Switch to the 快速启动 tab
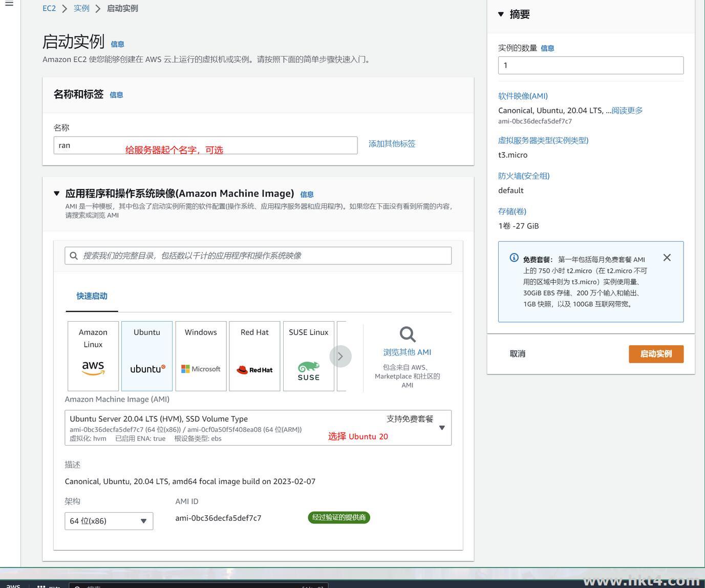Screen dimensions: 705x588 point(92,296)
